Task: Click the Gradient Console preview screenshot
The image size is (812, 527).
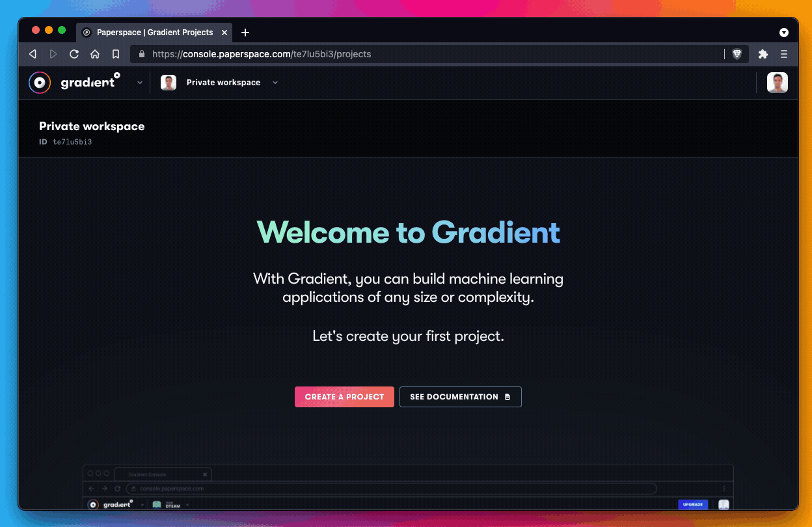Action: [x=409, y=487]
